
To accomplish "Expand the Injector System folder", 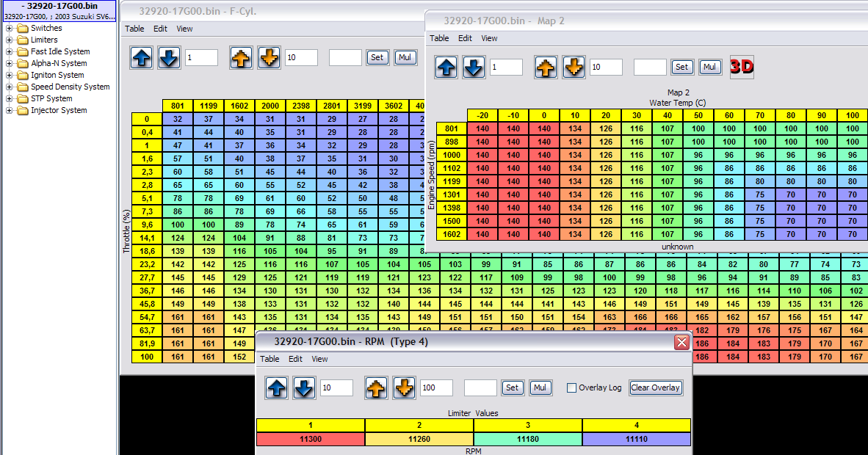I will coord(10,110).
